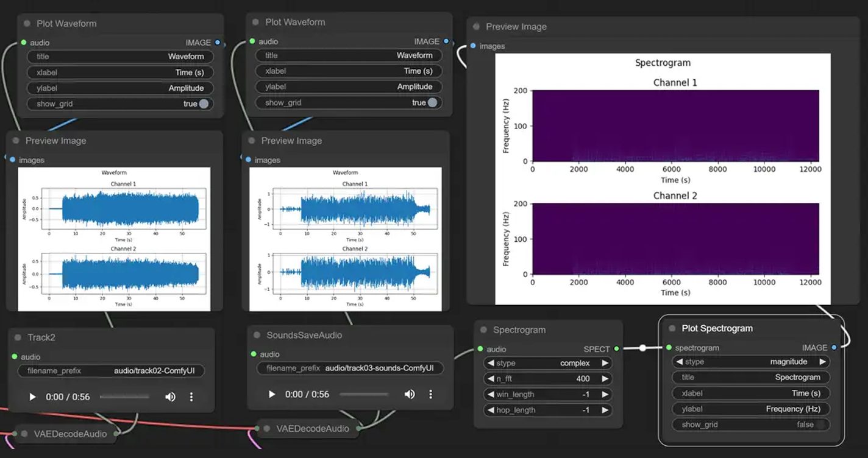Toggle show_grid in the first Plot Waveform
This screenshot has width=868, height=458.
pos(203,104)
